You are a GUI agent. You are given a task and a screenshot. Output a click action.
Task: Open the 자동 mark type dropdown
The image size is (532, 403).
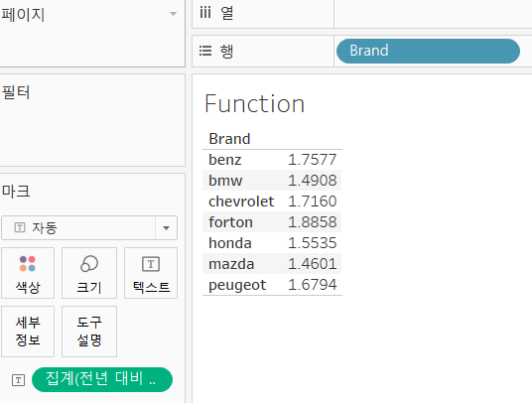click(x=89, y=227)
